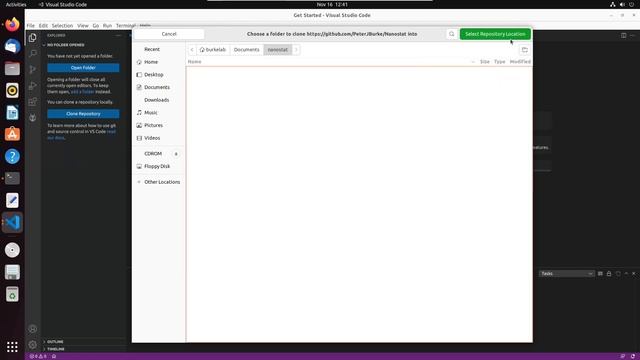
Task: Select burkelab in the path bar
Action: 213,50
